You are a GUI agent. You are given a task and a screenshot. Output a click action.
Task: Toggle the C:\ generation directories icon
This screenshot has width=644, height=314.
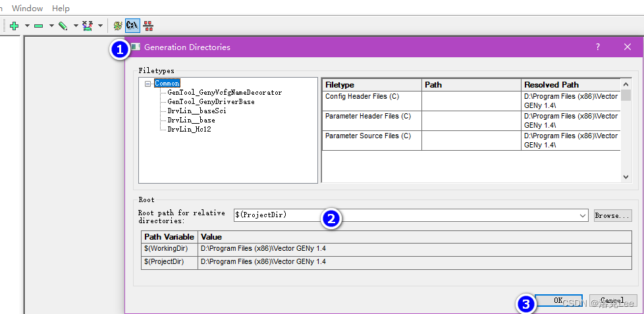point(132,26)
